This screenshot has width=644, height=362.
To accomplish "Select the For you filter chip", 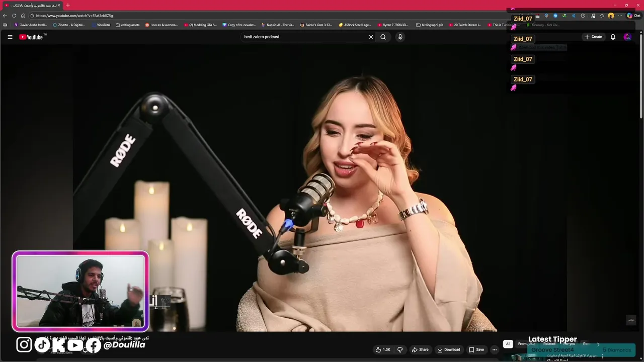I will click(570, 344).
